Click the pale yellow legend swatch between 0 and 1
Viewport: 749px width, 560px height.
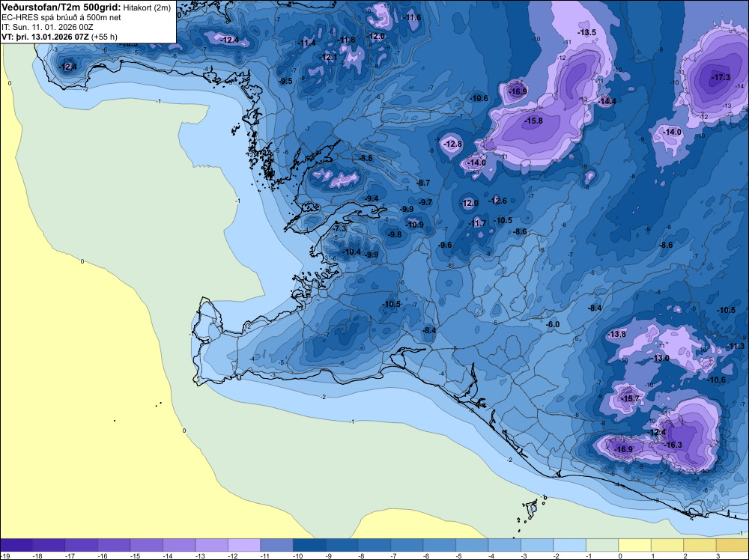(635, 545)
